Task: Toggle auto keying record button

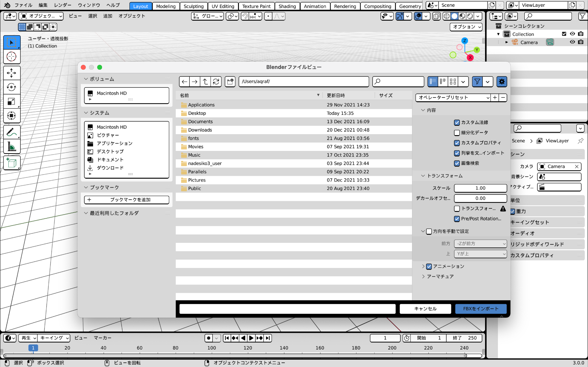Action: [x=209, y=338]
